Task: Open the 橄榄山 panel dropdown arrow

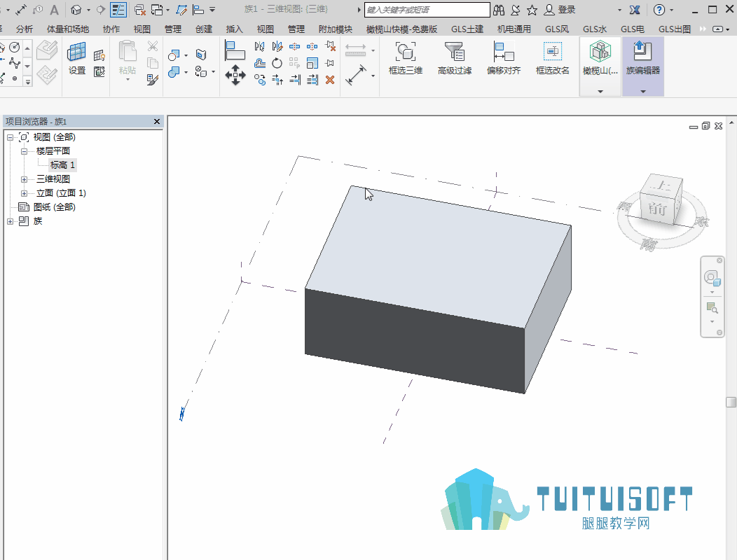Action: point(600,92)
